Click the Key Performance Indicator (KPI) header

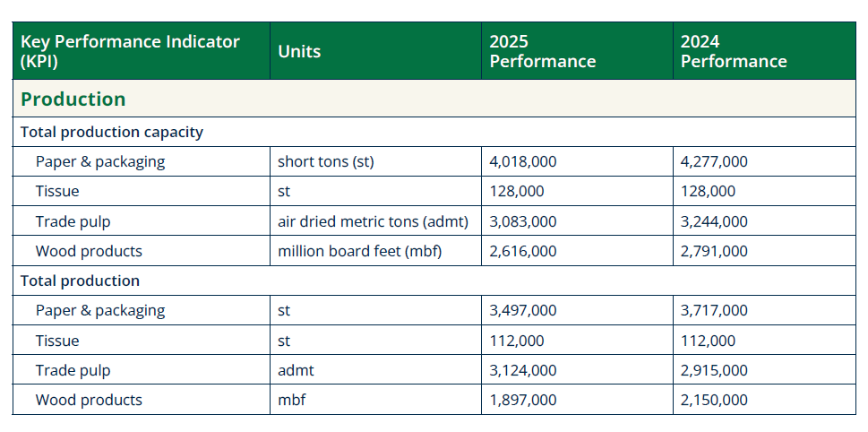coord(130,51)
